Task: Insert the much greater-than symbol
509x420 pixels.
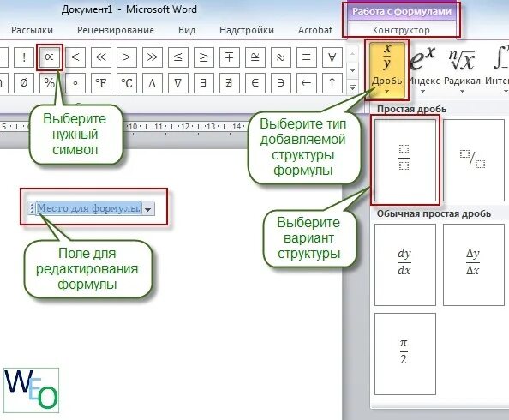Action: pos(153,57)
